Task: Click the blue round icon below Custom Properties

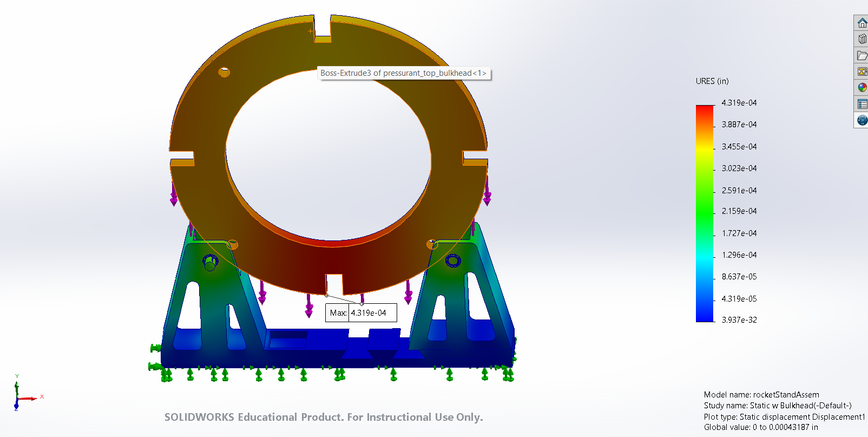Action: [862, 120]
